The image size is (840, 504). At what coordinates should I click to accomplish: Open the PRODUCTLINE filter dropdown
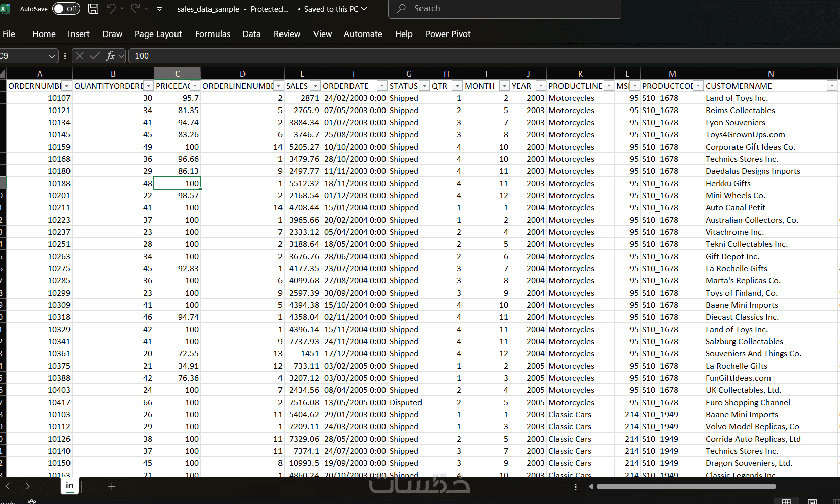609,86
